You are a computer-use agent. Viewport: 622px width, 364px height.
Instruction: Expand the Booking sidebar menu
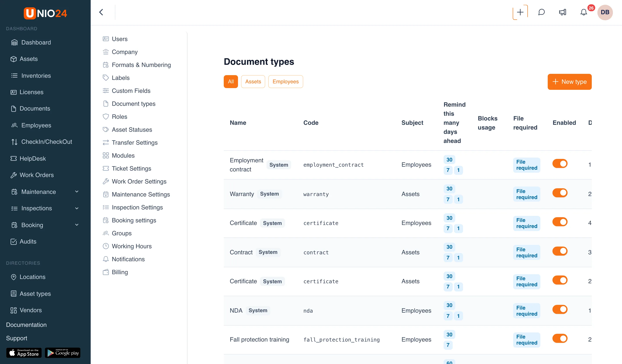click(x=77, y=225)
